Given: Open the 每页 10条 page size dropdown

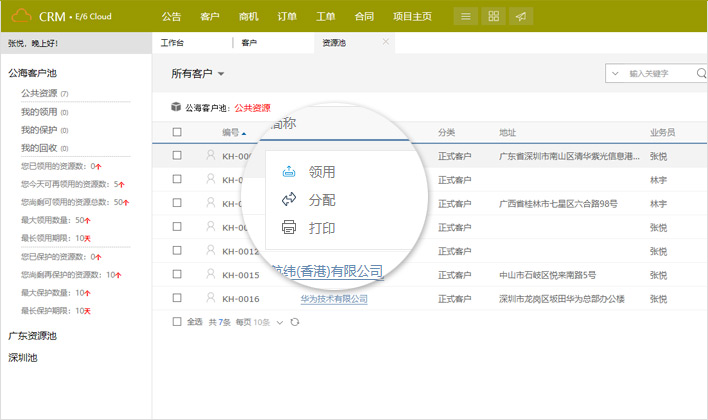Looking at the screenshot, I should tap(281, 322).
